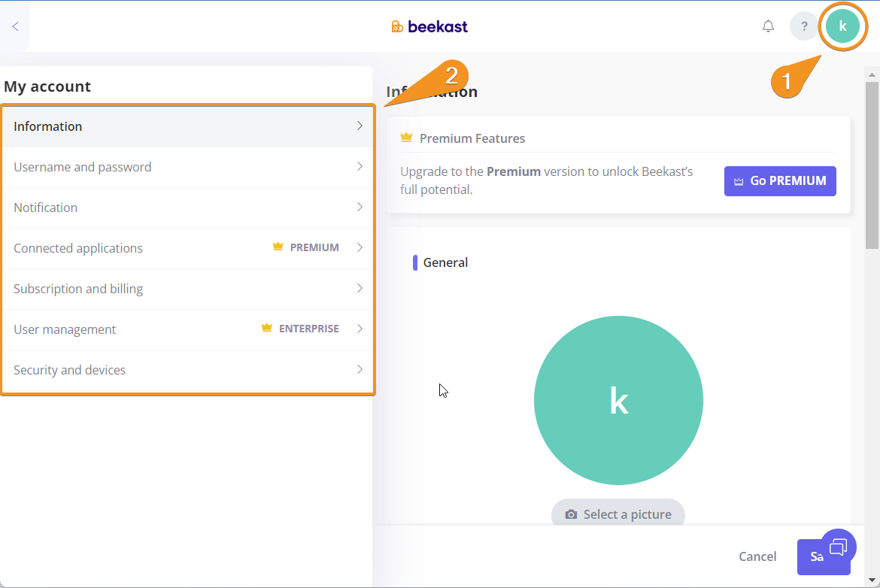Open the user profile avatar menu
Image resolution: width=880 pixels, height=588 pixels.
pos(842,26)
